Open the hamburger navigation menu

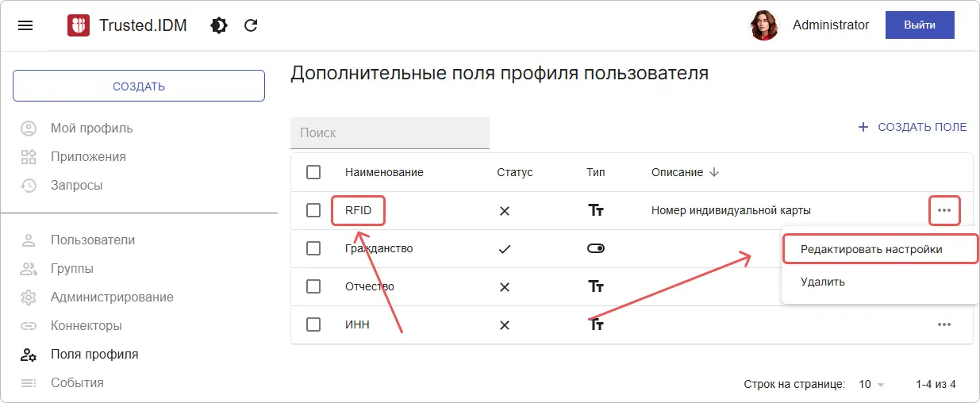point(25,25)
